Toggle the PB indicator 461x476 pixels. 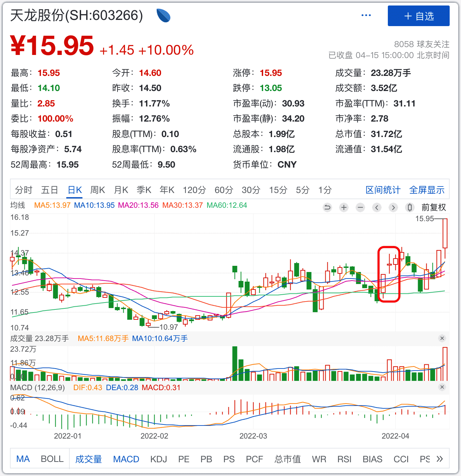(206, 459)
